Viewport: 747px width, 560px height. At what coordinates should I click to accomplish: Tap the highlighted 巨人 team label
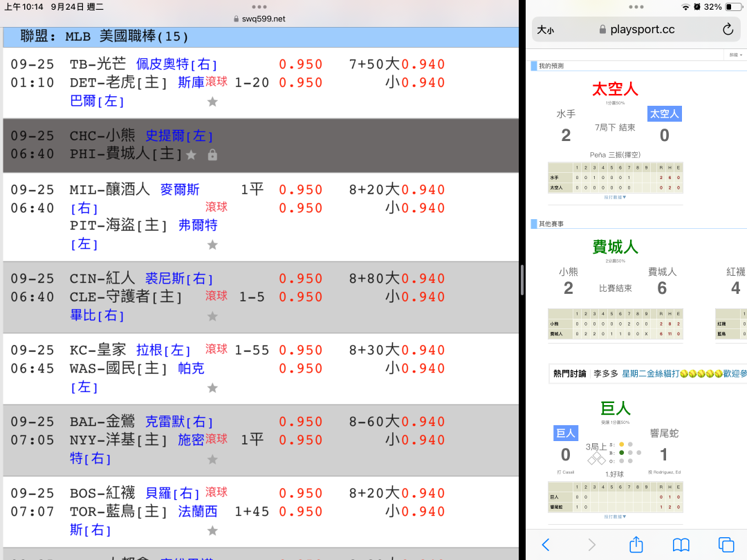pos(566,433)
